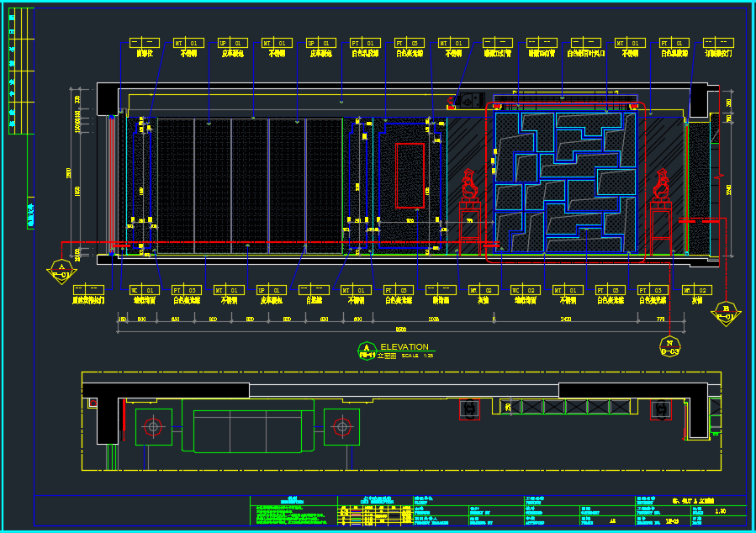756x533 pixels.
Task: Click the right section marker B P-01
Action: tap(727, 314)
